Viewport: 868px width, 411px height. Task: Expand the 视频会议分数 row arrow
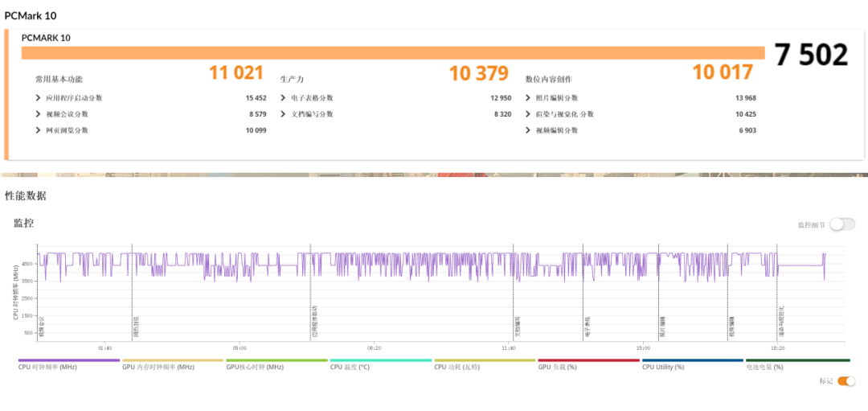38,114
